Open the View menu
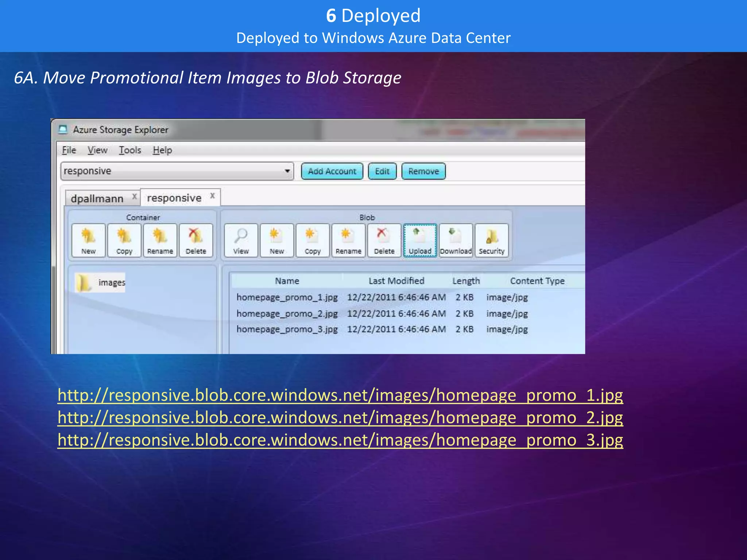 click(x=97, y=150)
